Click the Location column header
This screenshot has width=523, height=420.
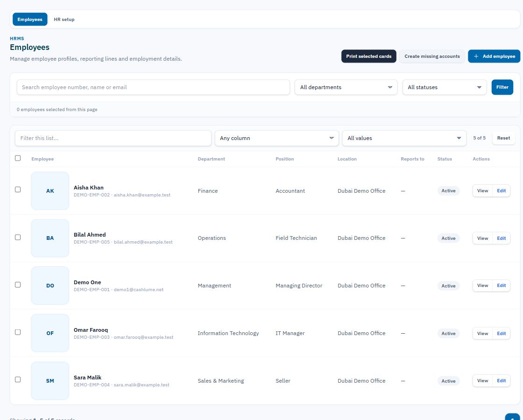[347, 159]
